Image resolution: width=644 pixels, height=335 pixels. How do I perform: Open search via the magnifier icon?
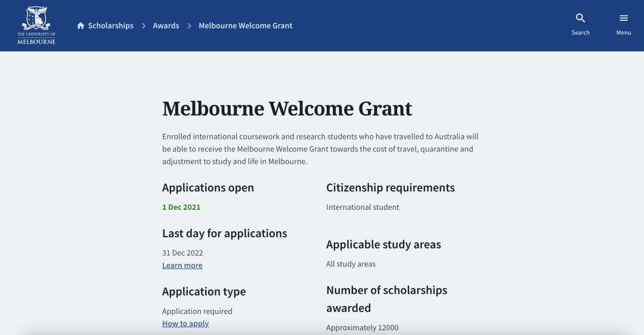(580, 18)
